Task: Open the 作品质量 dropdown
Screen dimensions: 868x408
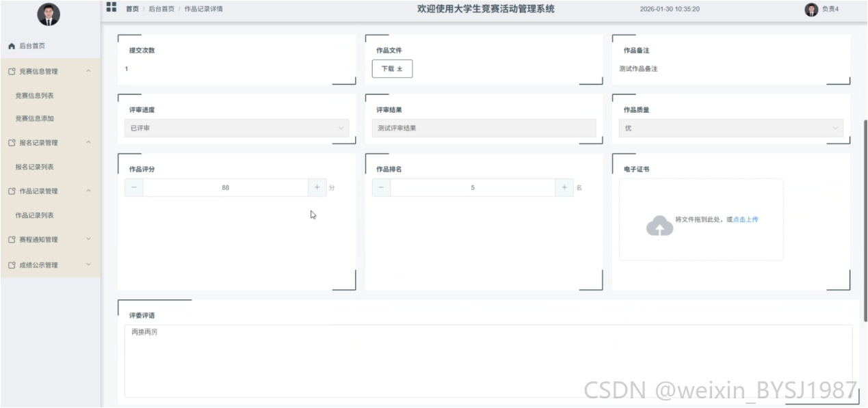Action: click(x=731, y=128)
